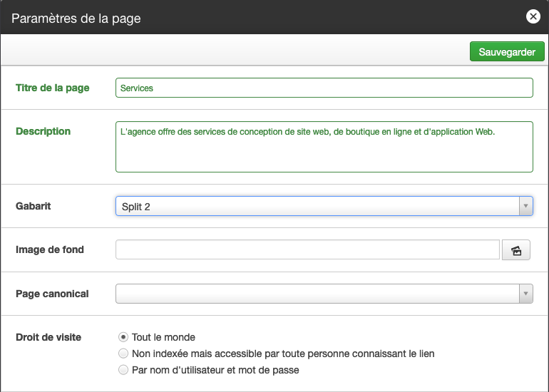Select the Tout le monde radio button

click(123, 337)
